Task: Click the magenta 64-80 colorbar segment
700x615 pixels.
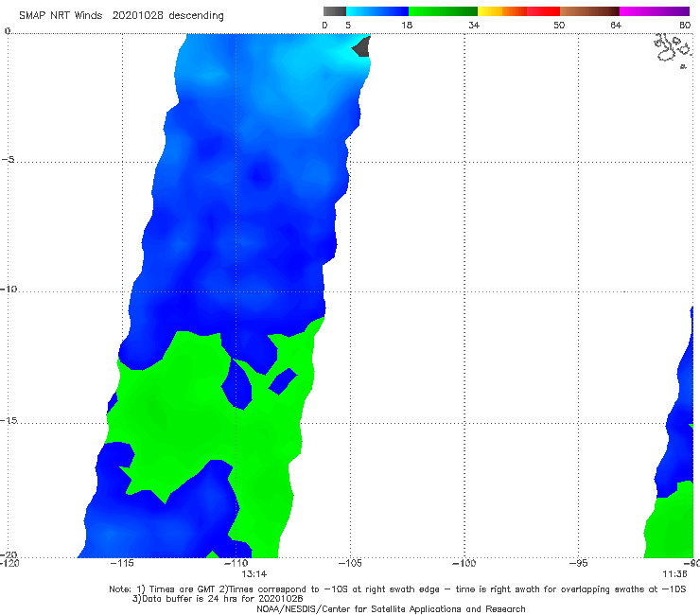Action: coord(655,11)
